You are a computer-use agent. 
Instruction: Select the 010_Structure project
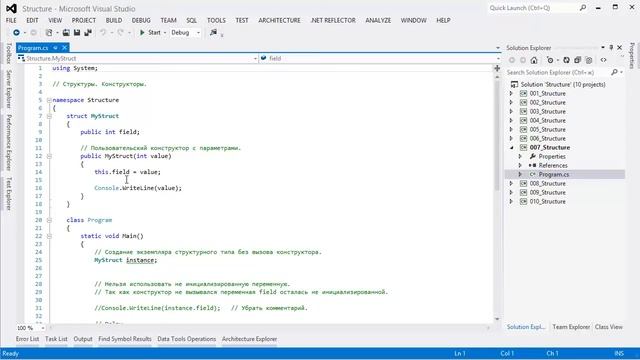(547, 201)
